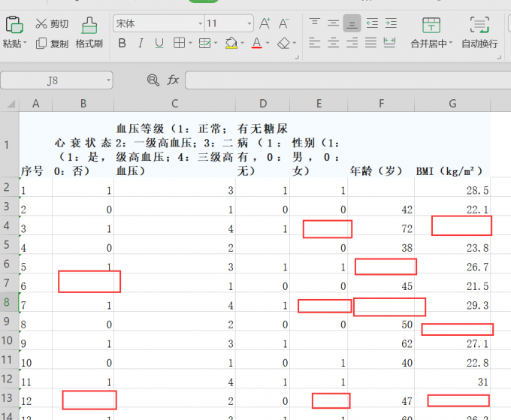The image size is (511, 420).
Task: Apply cell borders icon
Action: point(180,43)
